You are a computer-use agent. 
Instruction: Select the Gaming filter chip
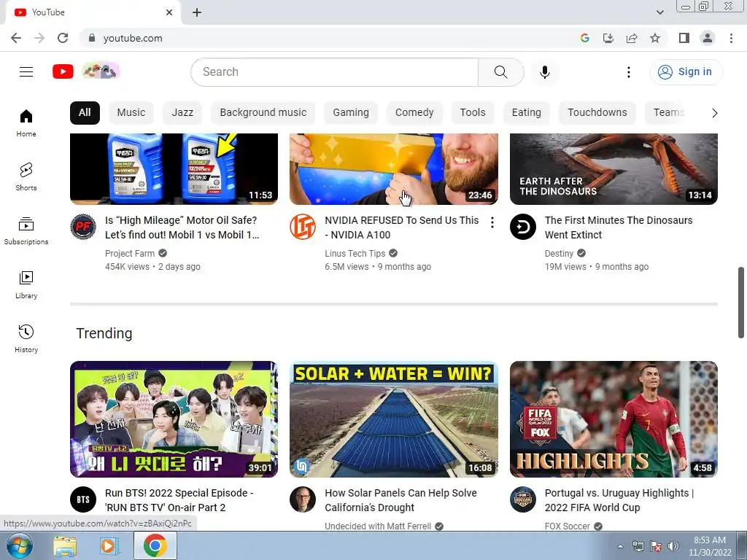[351, 113]
